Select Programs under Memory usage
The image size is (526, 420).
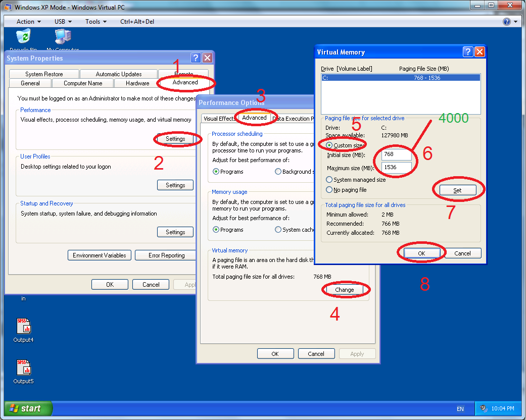click(x=216, y=230)
